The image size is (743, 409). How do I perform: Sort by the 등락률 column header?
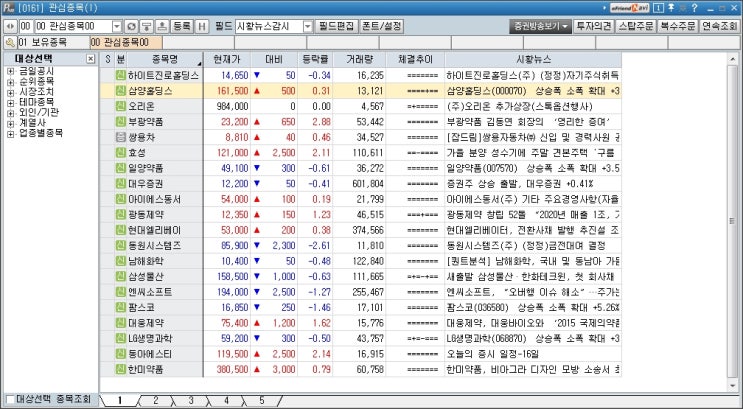(x=315, y=60)
